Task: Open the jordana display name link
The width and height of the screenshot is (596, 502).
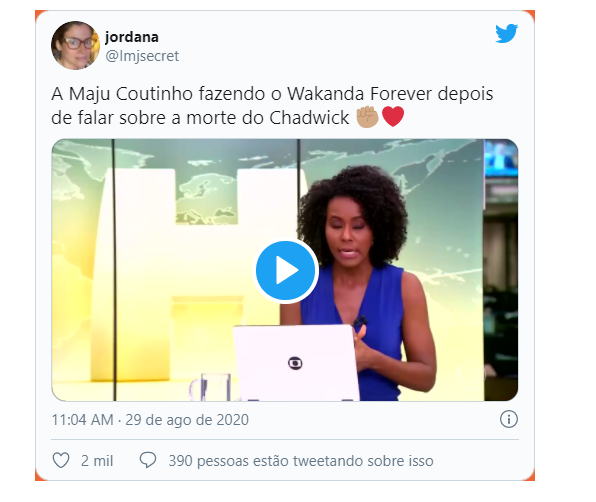Action: (x=132, y=37)
